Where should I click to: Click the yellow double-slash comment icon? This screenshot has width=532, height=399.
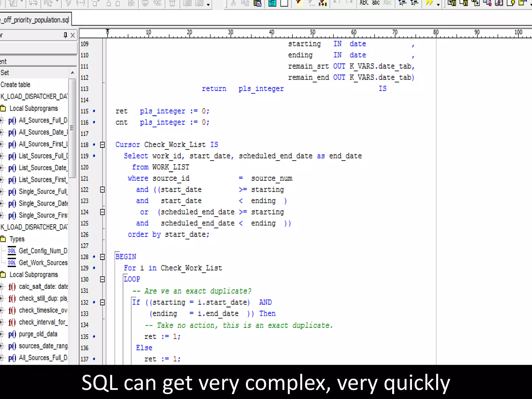tap(429, 3)
